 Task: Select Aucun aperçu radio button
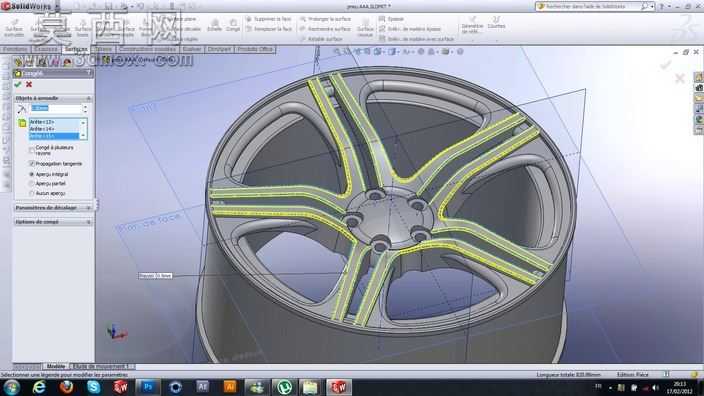coord(31,194)
